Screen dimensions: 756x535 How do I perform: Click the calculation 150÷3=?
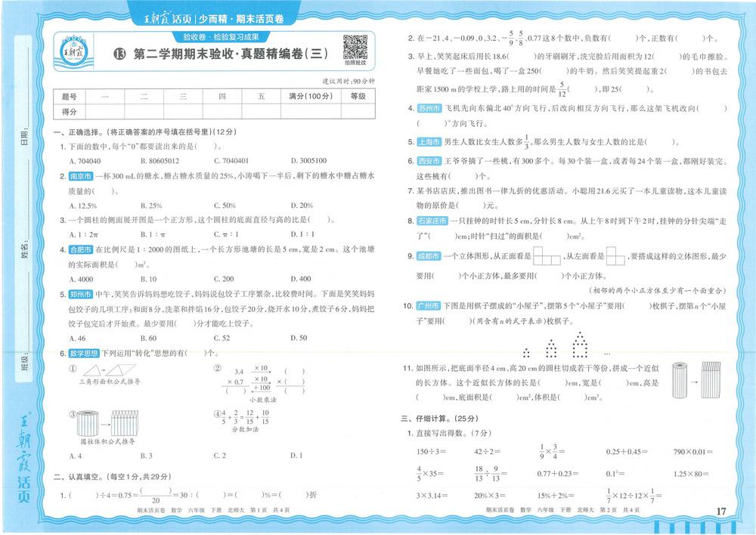(431, 452)
